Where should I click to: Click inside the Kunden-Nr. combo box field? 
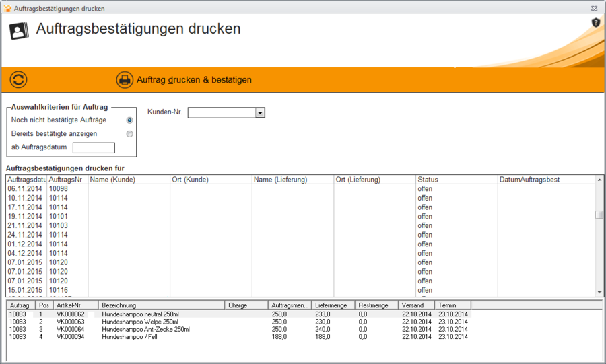(222, 113)
